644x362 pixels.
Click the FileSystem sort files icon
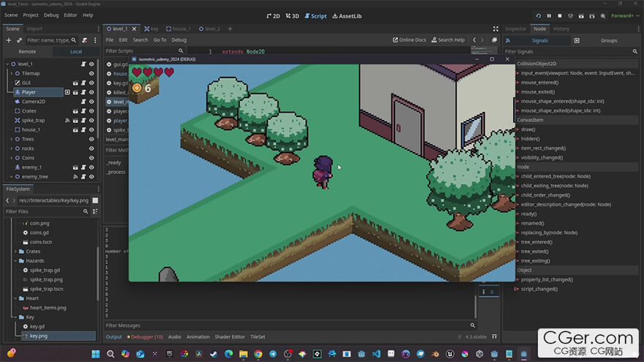(x=95, y=211)
